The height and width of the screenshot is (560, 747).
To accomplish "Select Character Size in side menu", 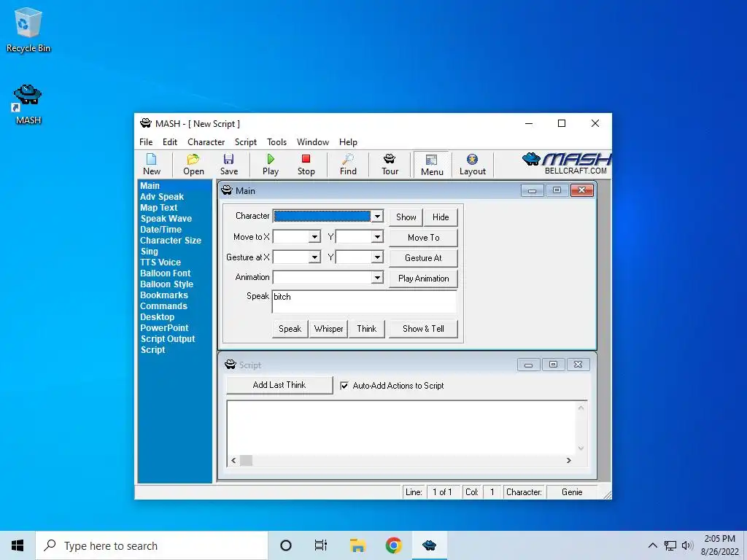I will (171, 241).
